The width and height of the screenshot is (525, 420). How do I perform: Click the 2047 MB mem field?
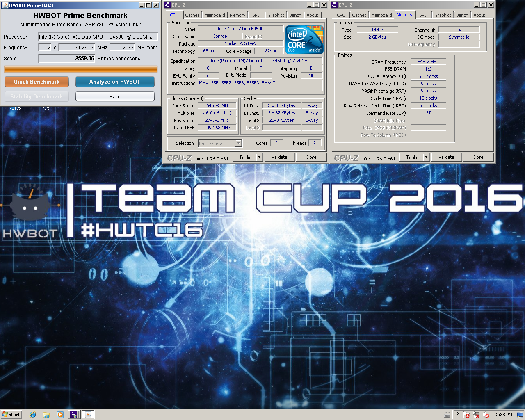(122, 48)
